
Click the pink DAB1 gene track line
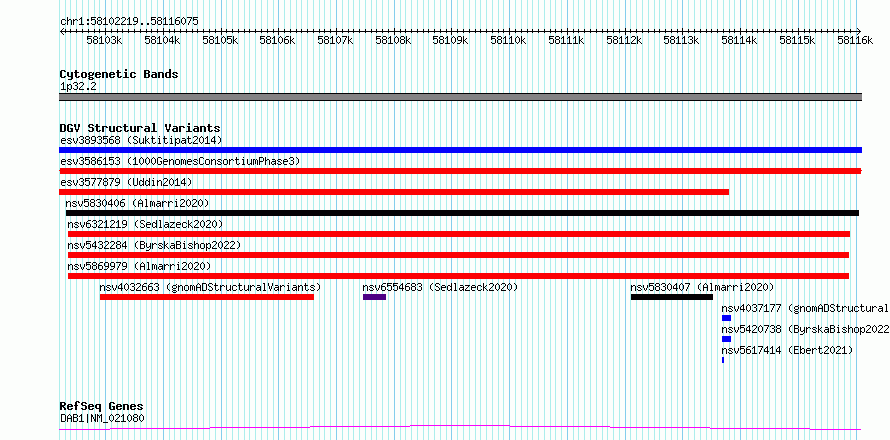tap(460, 427)
